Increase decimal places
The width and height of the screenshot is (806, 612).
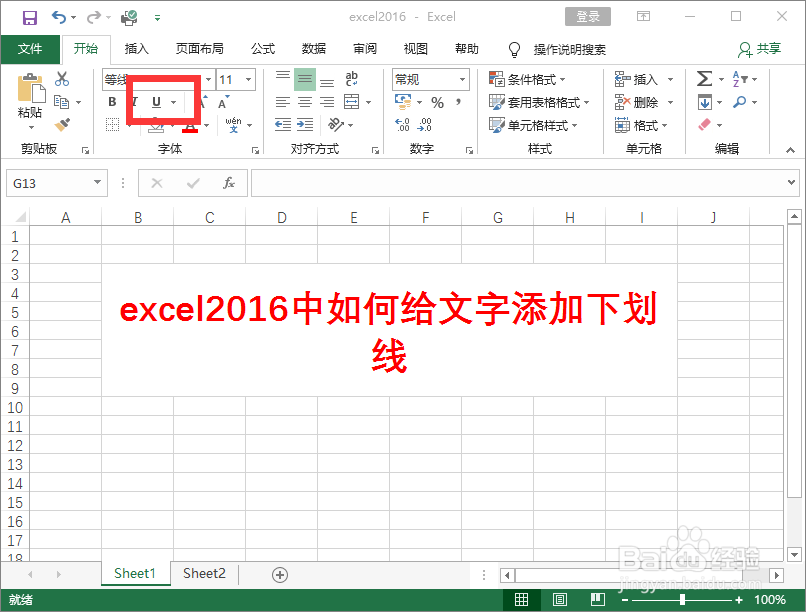(402, 125)
